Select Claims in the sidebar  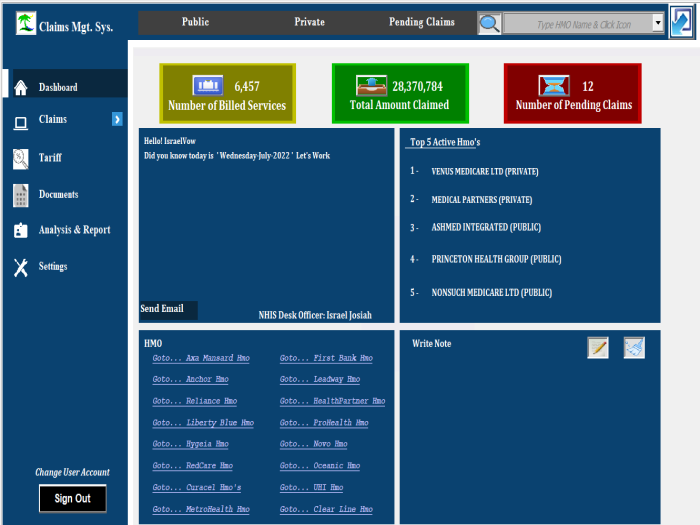click(53, 119)
